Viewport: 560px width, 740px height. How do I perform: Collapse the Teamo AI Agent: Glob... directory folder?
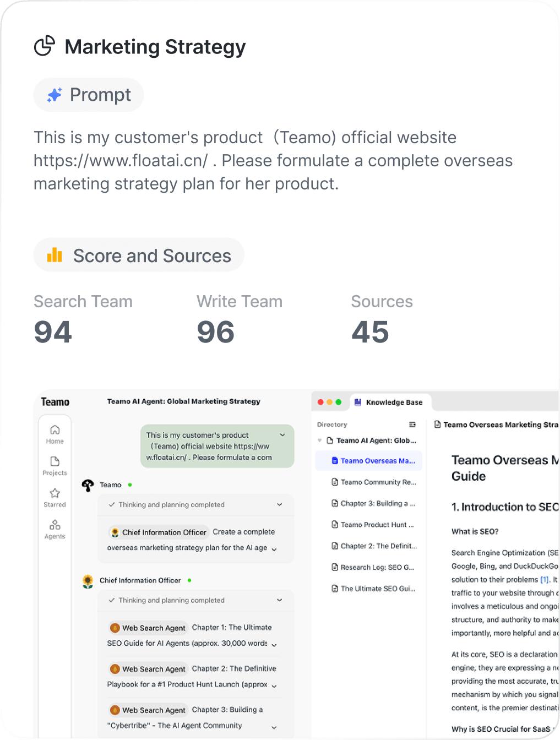pyautogui.click(x=320, y=440)
